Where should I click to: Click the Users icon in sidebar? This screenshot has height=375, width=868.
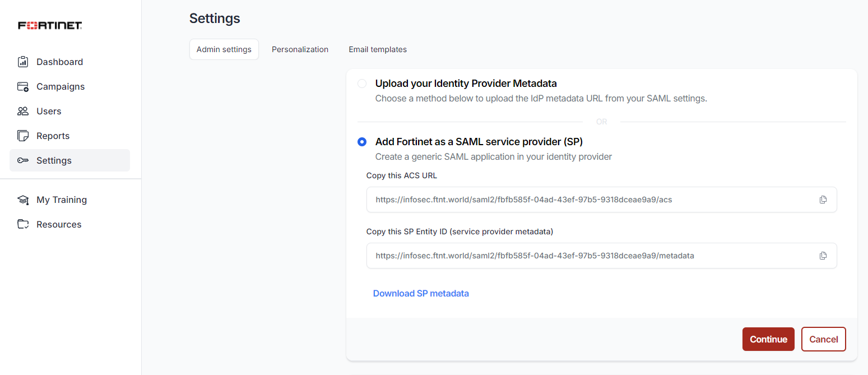click(x=23, y=111)
